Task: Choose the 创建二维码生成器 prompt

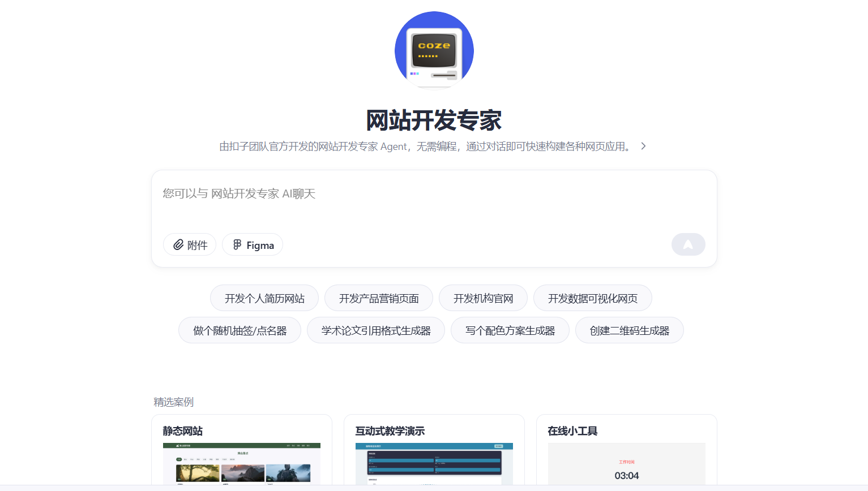Action: pos(630,330)
